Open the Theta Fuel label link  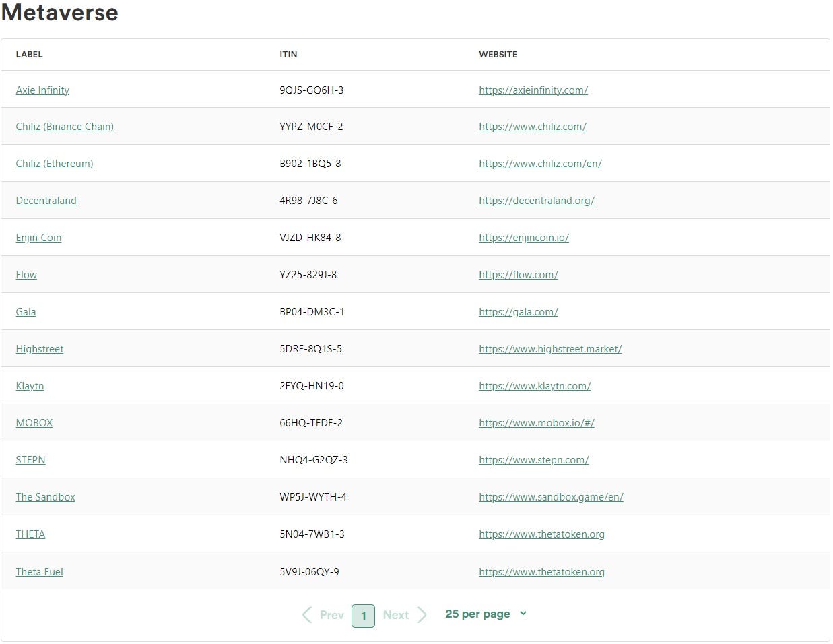pos(39,572)
